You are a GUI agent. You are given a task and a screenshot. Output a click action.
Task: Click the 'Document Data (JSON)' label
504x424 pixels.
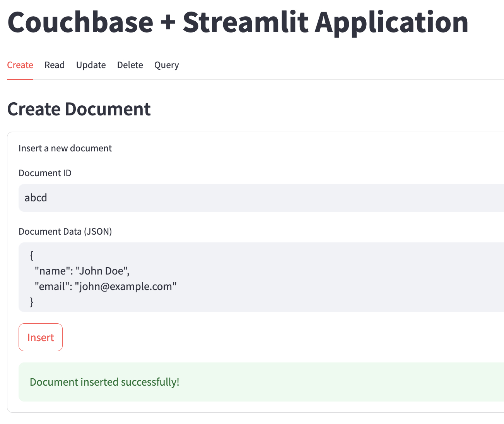[65, 232]
